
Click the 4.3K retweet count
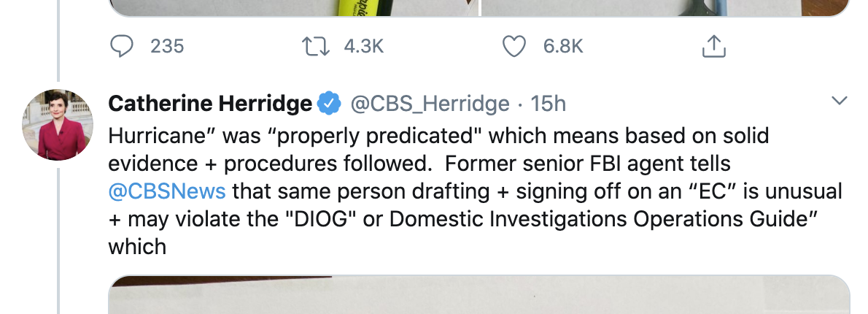point(364,47)
